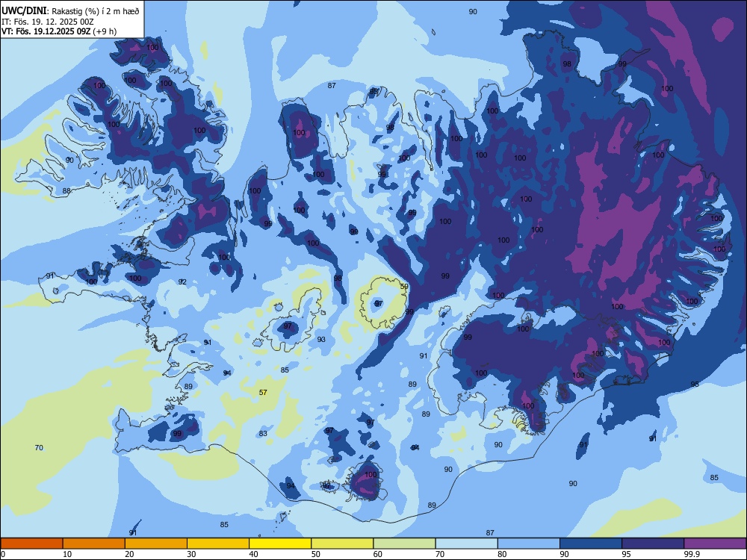747x560 pixels.
Task: Click the dark orange 0–10 legend swatch
Action: 31,544
